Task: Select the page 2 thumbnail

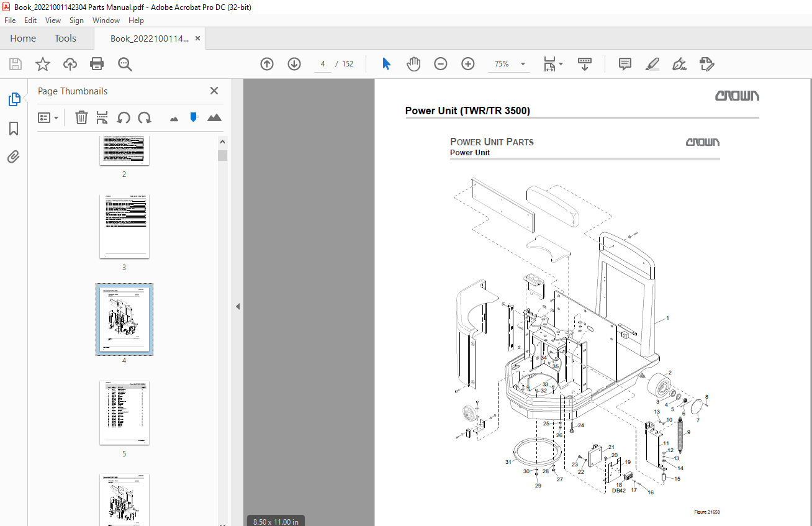Action: click(x=124, y=151)
